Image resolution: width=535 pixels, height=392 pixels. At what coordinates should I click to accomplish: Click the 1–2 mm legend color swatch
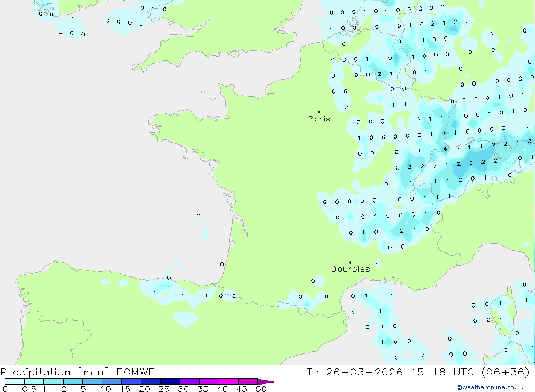(53, 381)
